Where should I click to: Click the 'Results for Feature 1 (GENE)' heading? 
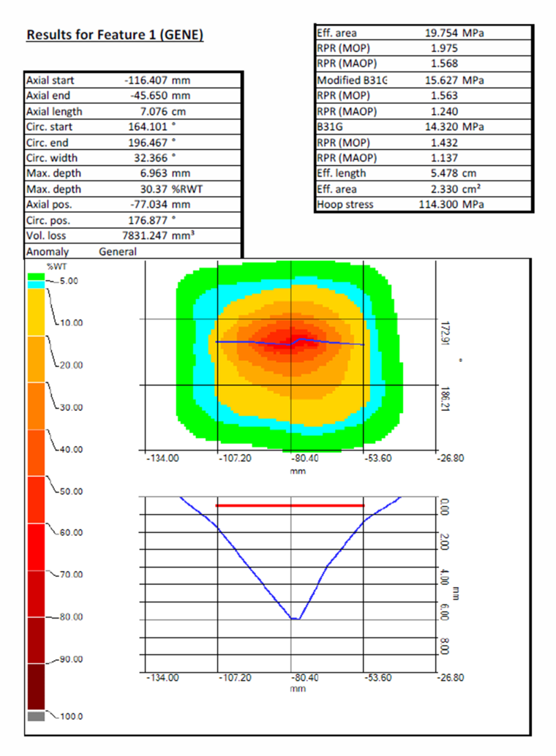[114, 34]
